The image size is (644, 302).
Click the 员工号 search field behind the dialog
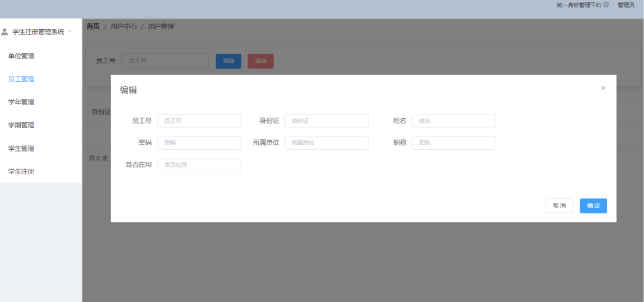point(165,61)
